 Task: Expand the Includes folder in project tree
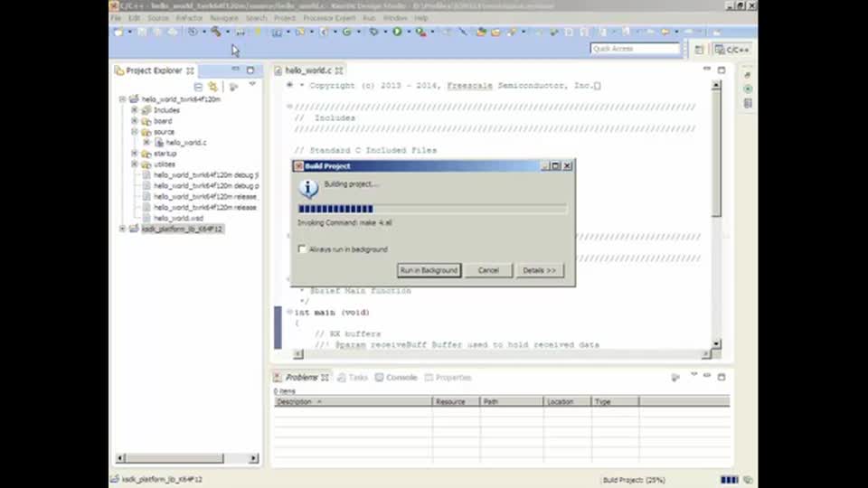[x=134, y=110]
